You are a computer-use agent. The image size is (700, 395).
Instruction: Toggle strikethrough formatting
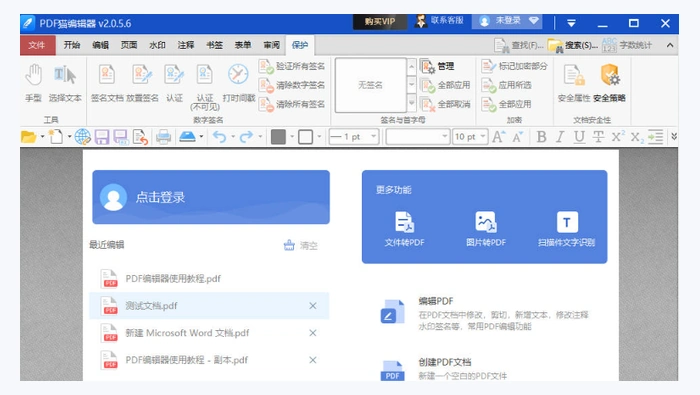598,137
